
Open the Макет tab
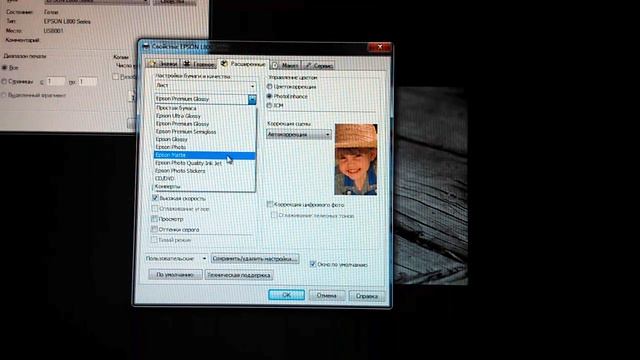[285, 65]
